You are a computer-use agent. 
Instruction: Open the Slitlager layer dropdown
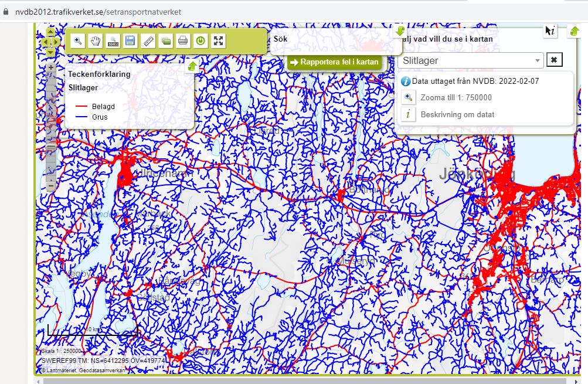pyautogui.click(x=537, y=60)
